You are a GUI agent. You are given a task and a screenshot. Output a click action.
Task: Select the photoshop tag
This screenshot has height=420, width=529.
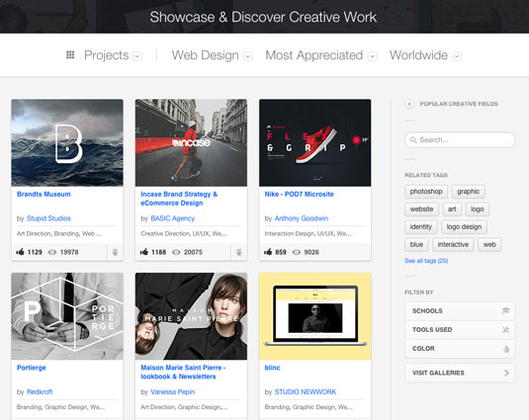click(x=426, y=192)
